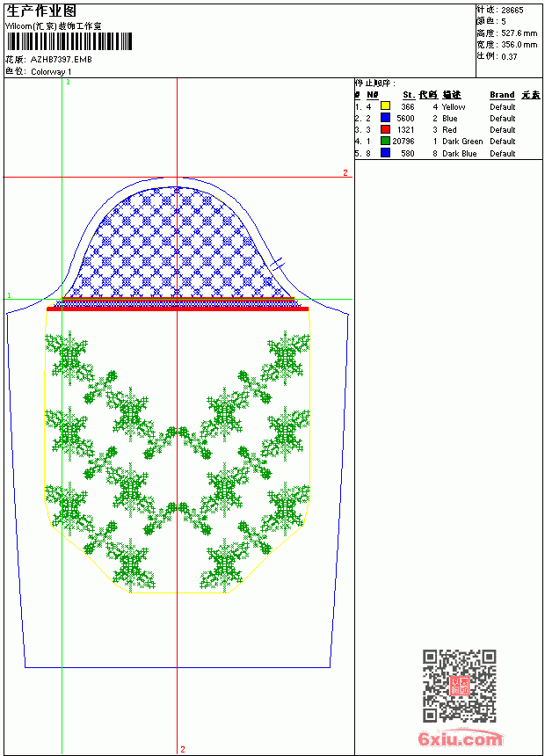Click the Yellow thread color swatch
Screen dimensions: 545x756
tap(385, 105)
